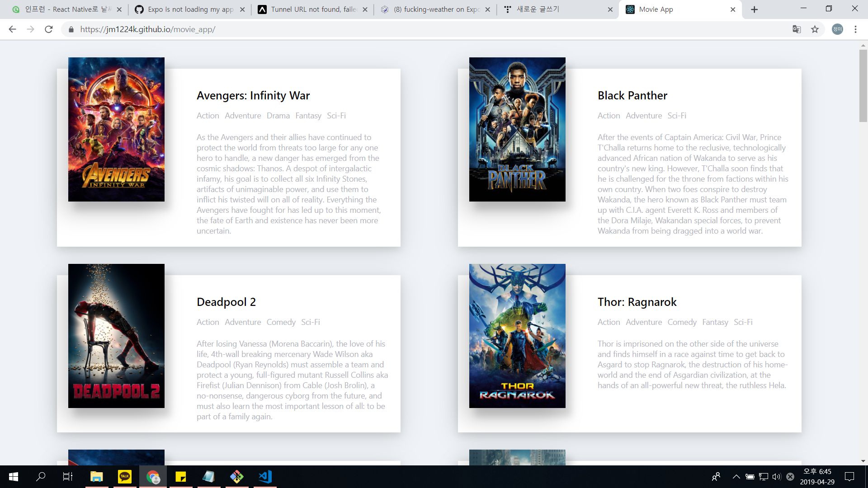Open Chrome three-dot menu
868x488 pixels.
[855, 29]
